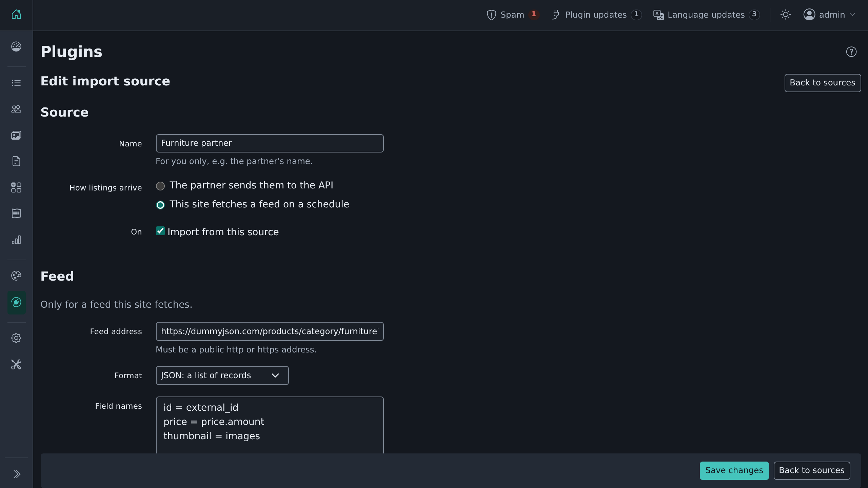Expand the sidebar with double chevron
This screenshot has height=488, width=868.
pos(17,474)
